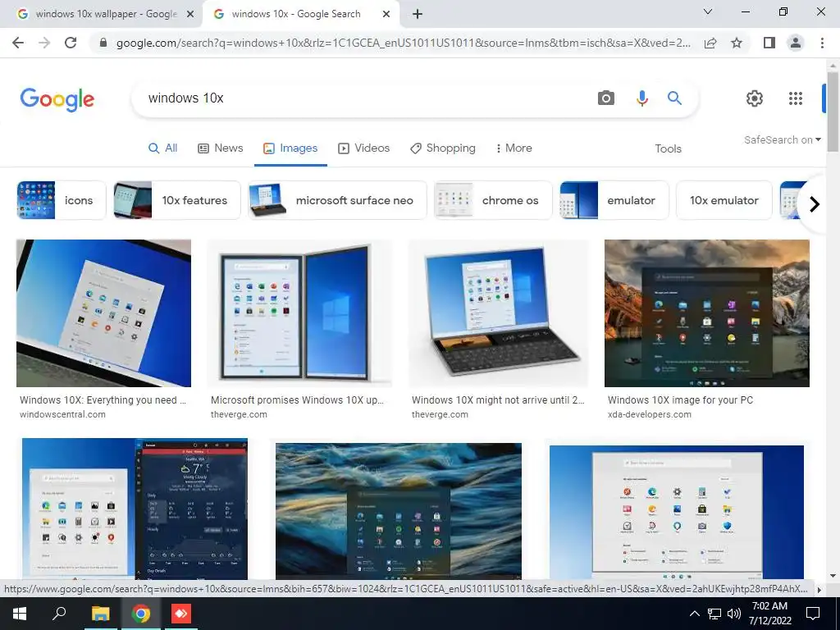Image resolution: width=840 pixels, height=630 pixels.
Task: Open taskbar search magnifier
Action: pos(59,614)
